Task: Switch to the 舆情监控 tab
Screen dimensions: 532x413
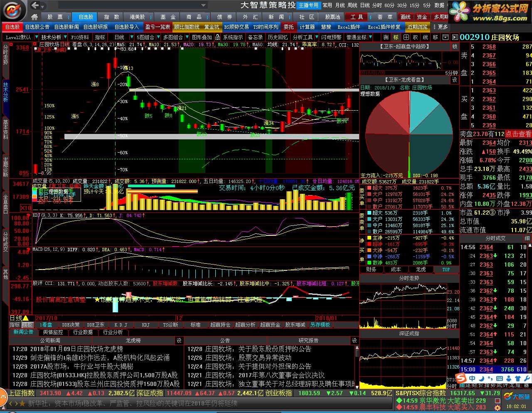Action: coord(53,332)
